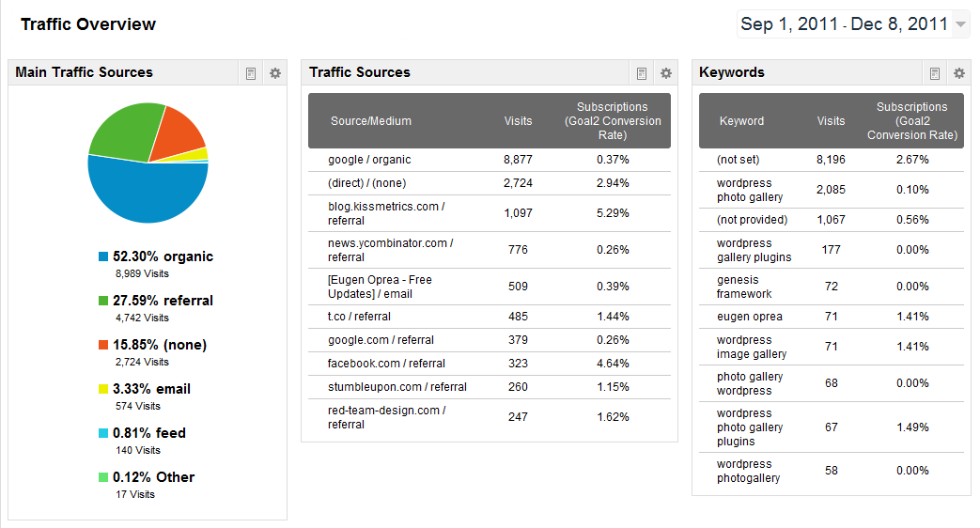Click the blue organic legend swatch

103,256
